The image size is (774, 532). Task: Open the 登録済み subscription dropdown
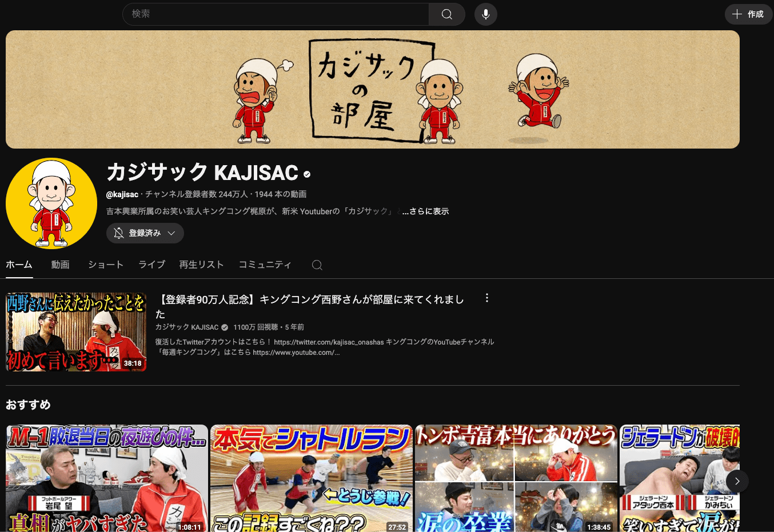coord(145,233)
